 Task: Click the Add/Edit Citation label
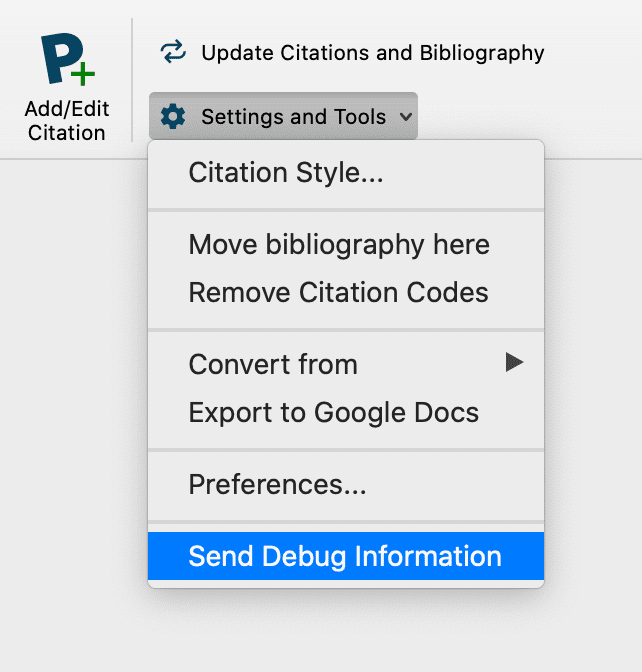pos(66,121)
